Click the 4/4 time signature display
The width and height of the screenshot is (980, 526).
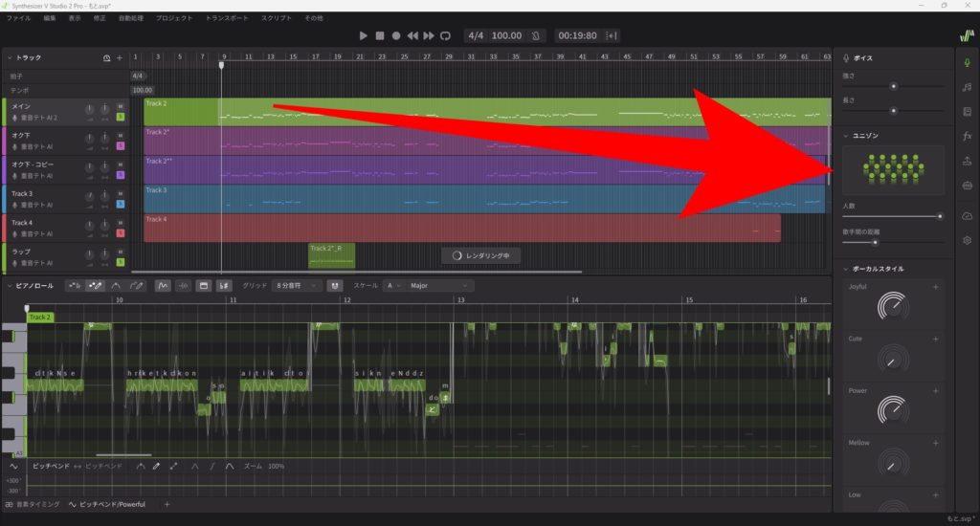(476, 35)
